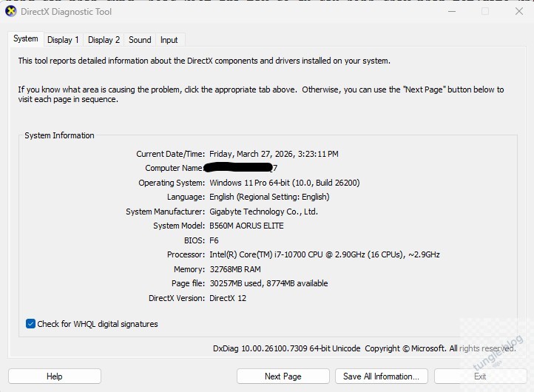Minimize the DirectX Diagnostic Tool window
This screenshot has height=392, width=534.
point(452,11)
